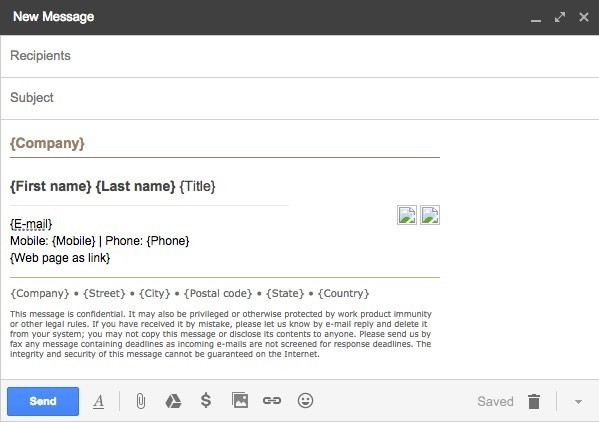Expand the compose window to full screen
Viewport: 599px width, 422px height.
[560, 17]
